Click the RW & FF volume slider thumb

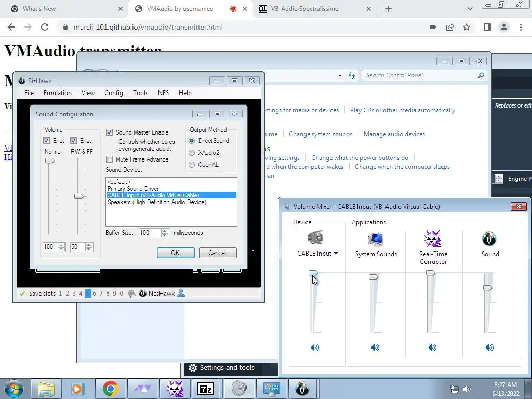click(79, 196)
